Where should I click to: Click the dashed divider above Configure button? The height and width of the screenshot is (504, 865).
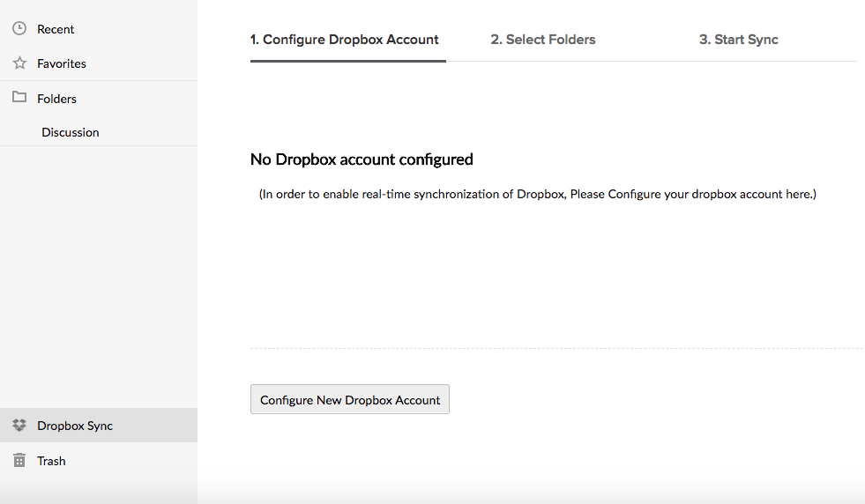click(x=557, y=349)
